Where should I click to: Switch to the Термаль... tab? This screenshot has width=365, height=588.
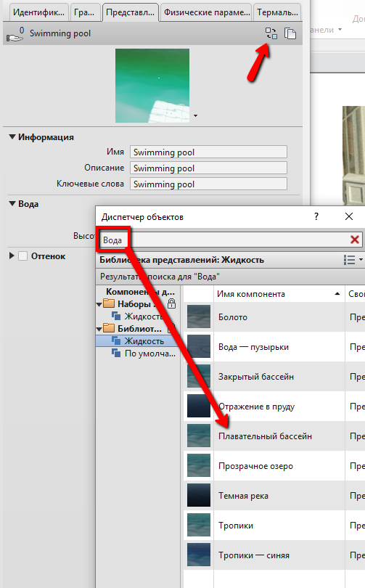coord(277,12)
